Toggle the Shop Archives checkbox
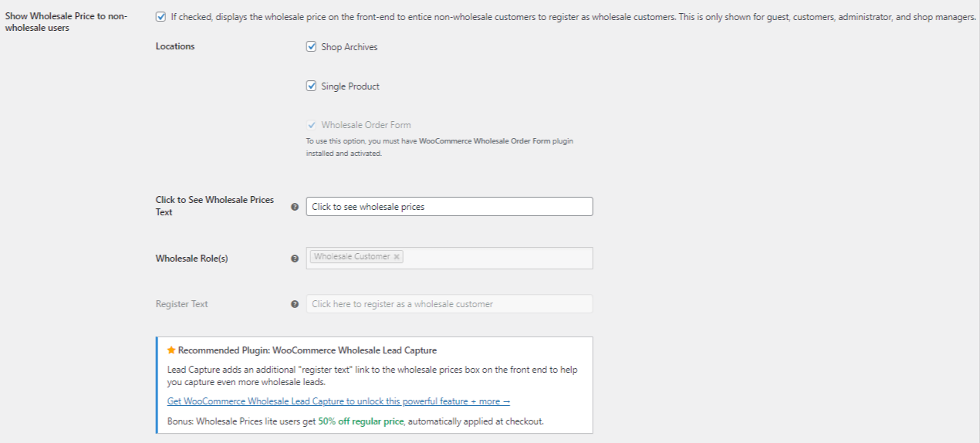The image size is (980, 443). 312,46
